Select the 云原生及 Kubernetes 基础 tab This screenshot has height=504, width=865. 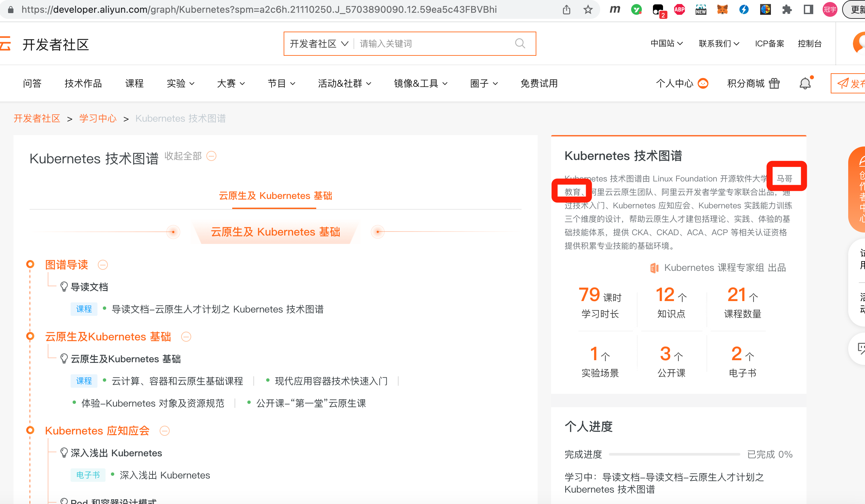[275, 196]
